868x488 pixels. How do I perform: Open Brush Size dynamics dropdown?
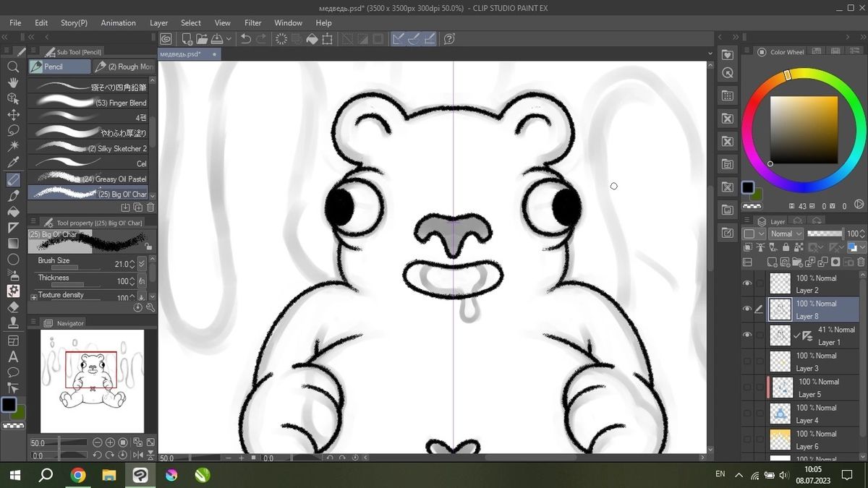[x=142, y=265]
